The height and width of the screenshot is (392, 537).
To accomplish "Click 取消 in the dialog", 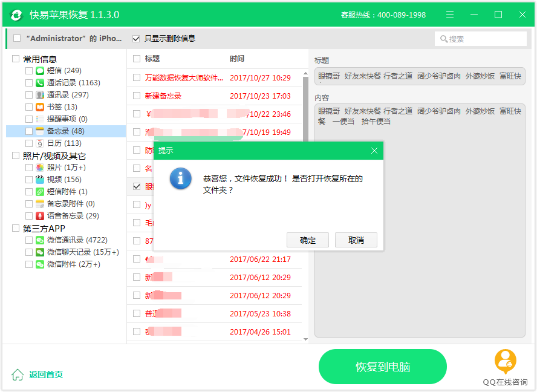I will coord(356,240).
